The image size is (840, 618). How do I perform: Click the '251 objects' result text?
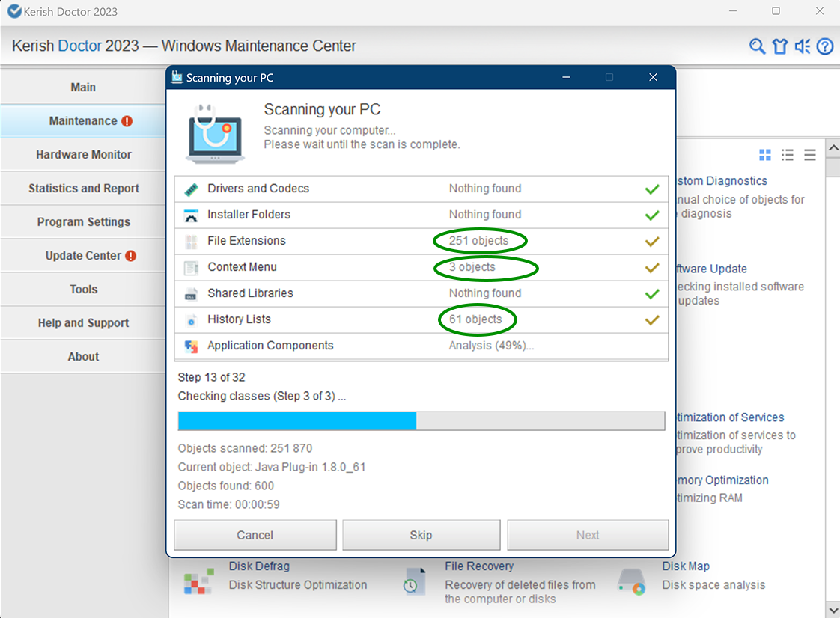point(479,241)
